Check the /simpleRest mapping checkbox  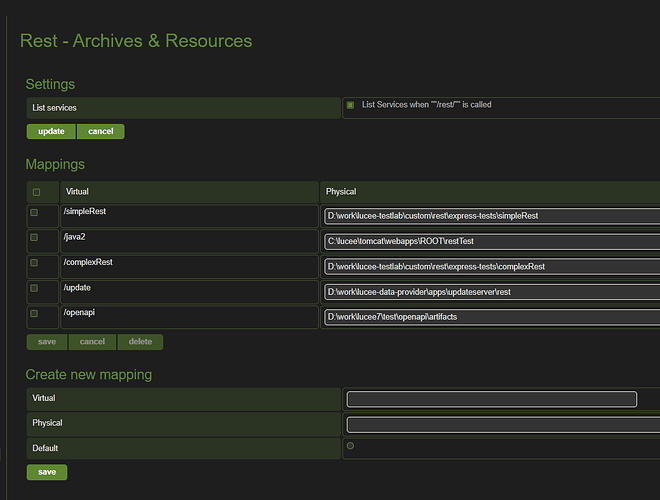click(x=34, y=212)
